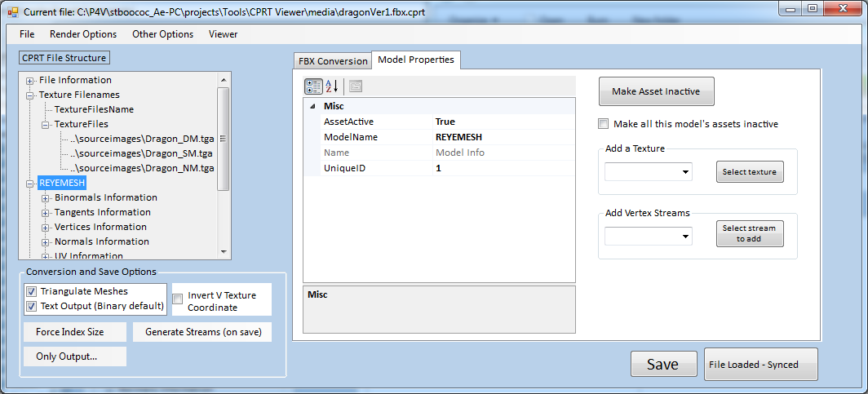Open the Render Options menu
Screen dimensions: 868x394
click(x=83, y=34)
